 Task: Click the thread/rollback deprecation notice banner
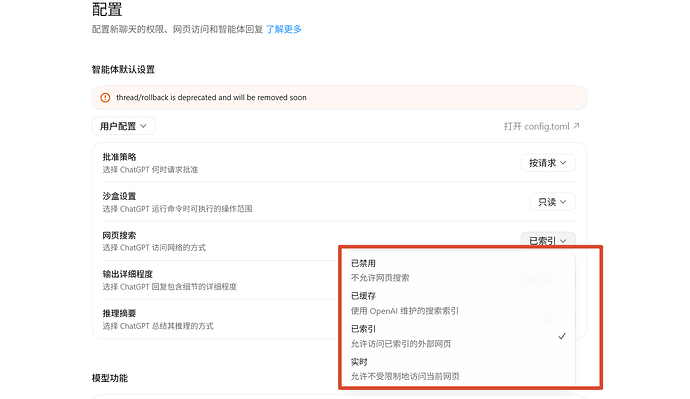339,98
